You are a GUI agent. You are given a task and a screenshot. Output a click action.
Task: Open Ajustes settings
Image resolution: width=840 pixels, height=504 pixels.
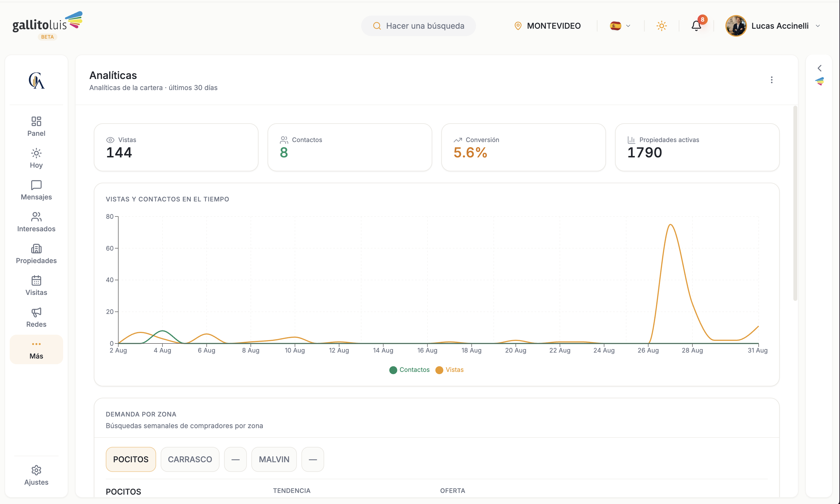(x=36, y=476)
